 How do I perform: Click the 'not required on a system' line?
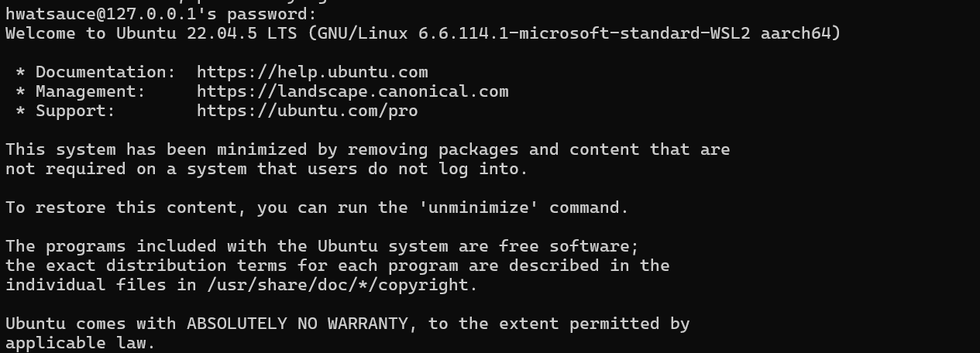click(x=267, y=169)
